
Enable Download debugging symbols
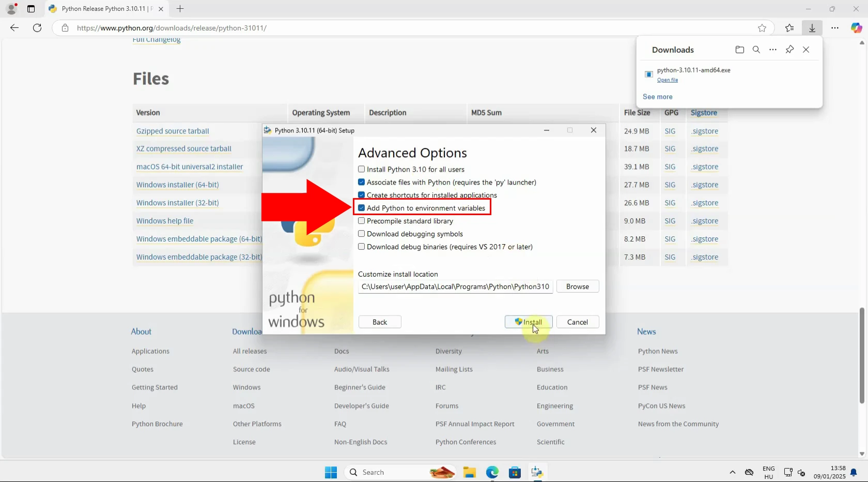click(362, 234)
